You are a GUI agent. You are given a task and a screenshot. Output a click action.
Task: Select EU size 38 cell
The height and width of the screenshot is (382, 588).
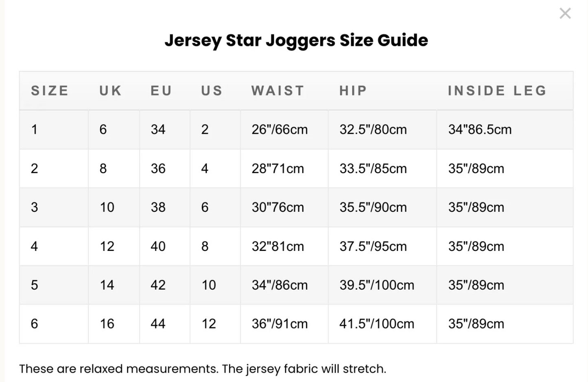coord(159,207)
